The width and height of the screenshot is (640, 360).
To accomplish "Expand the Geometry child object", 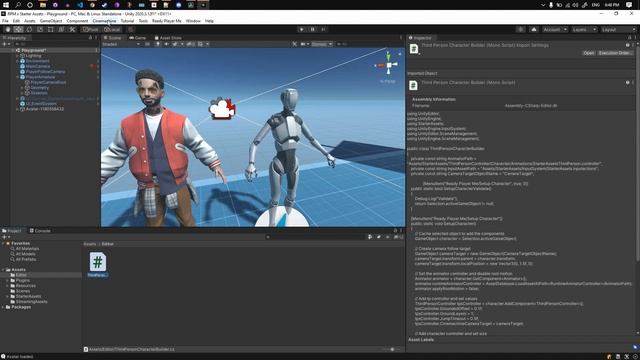I will coord(22,87).
